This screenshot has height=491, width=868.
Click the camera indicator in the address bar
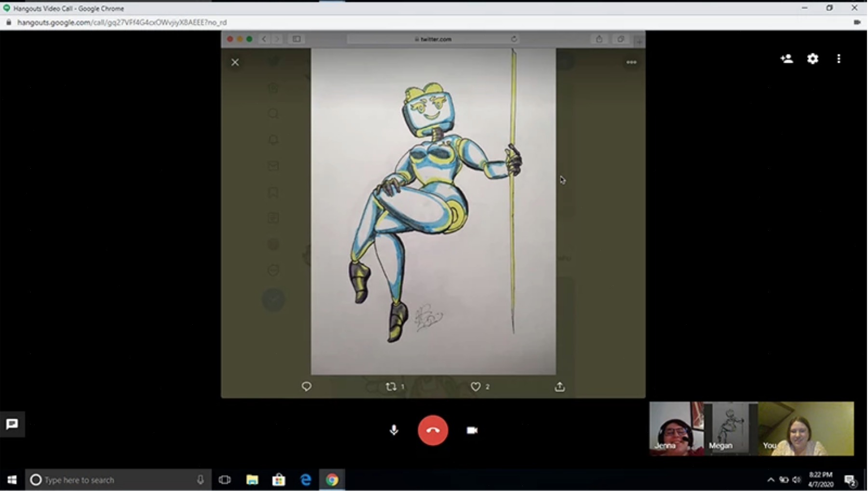857,22
